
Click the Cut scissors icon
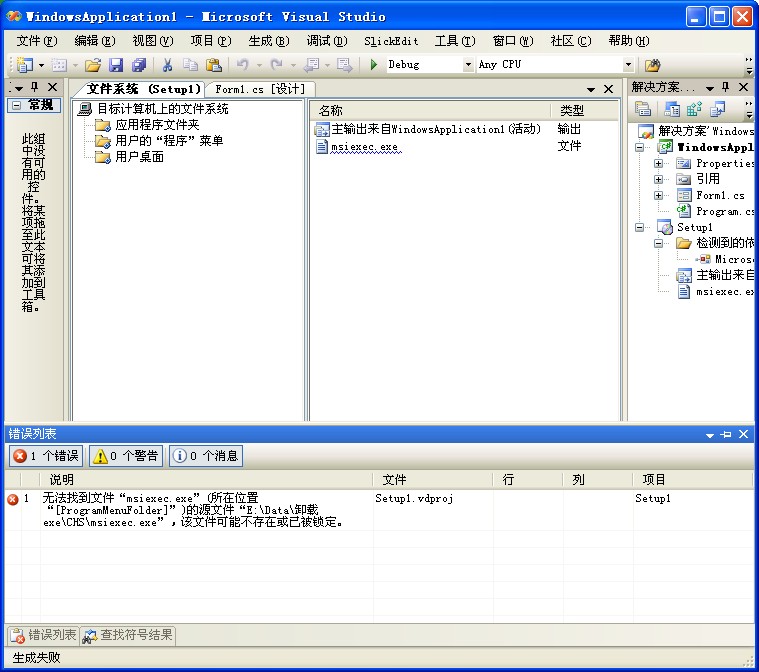click(x=167, y=64)
